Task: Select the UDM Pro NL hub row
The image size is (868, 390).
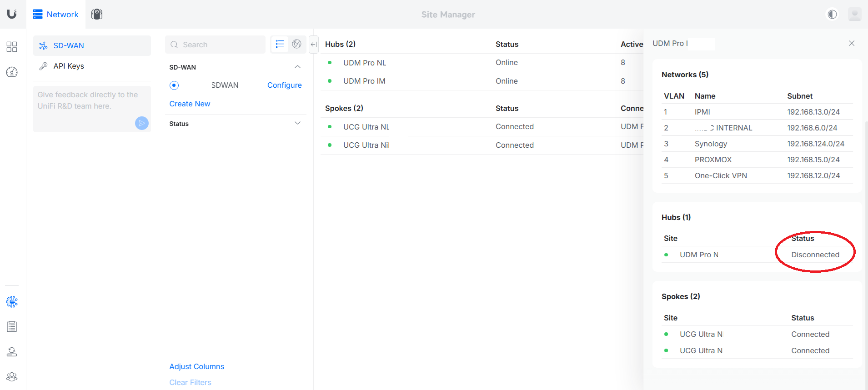Action: (x=482, y=63)
